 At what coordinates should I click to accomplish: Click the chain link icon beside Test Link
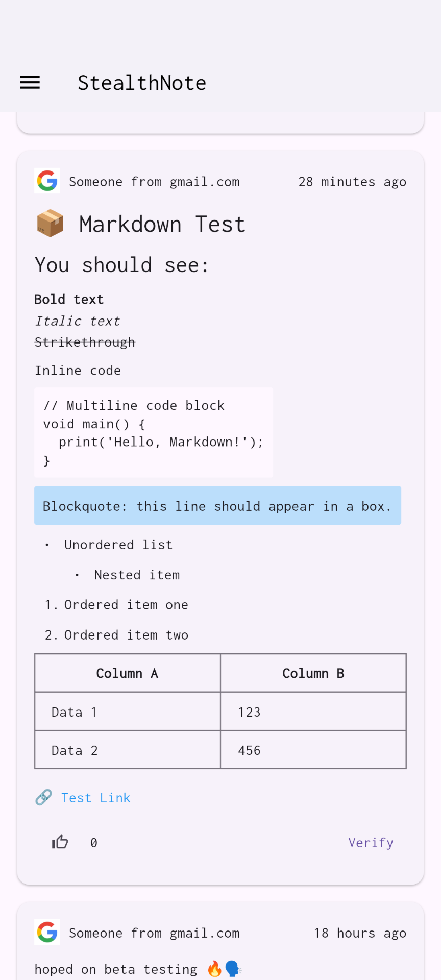pos(43,797)
